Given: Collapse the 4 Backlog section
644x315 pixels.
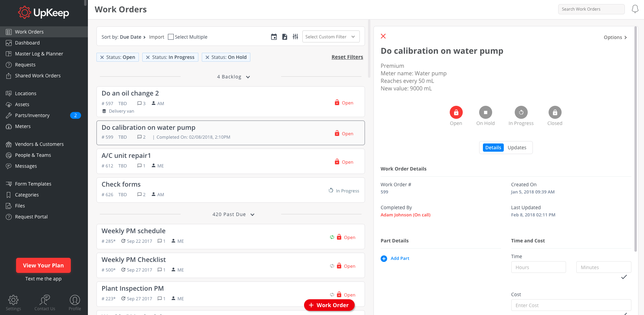Looking at the screenshot, I should pyautogui.click(x=248, y=77).
